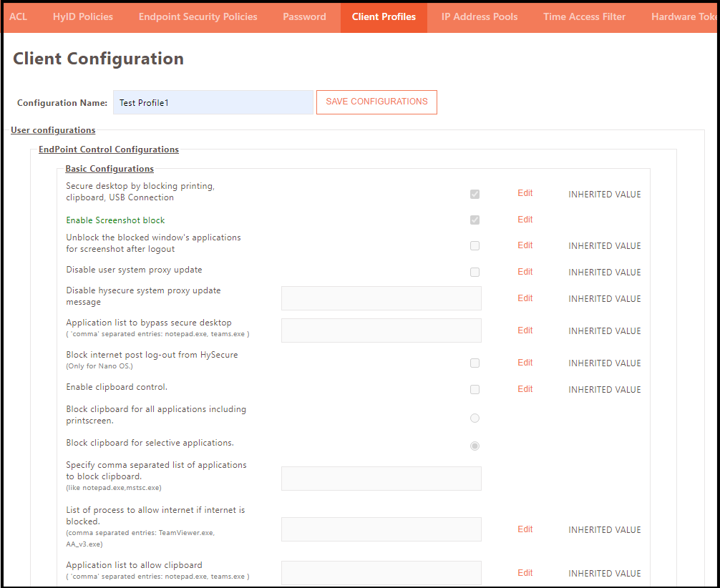This screenshot has height=588, width=720.
Task: Enable the Disable user system proxy update checkbox
Action: click(x=475, y=272)
